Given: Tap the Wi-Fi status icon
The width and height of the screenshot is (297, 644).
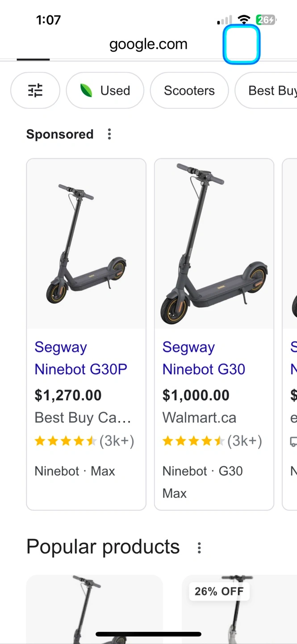Looking at the screenshot, I should pyautogui.click(x=244, y=20).
